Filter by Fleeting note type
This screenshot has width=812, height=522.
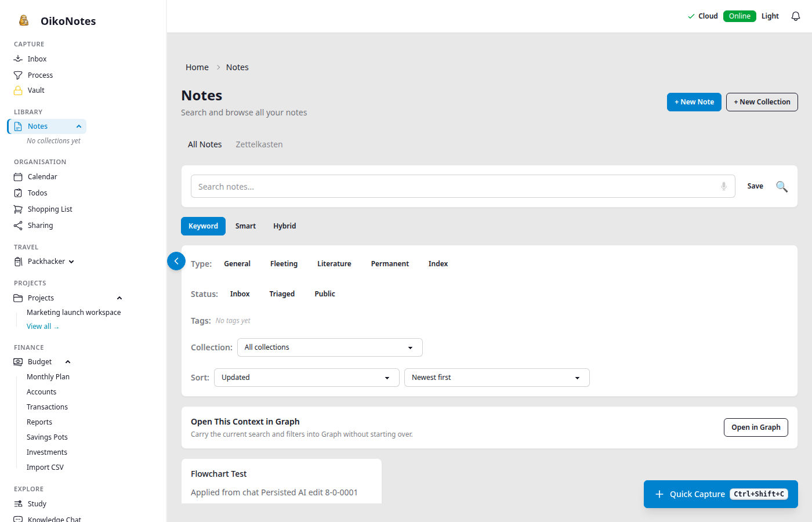[x=284, y=264]
